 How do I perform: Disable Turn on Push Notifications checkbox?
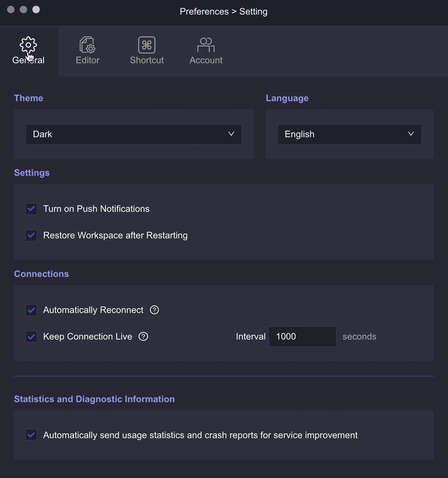click(x=31, y=209)
